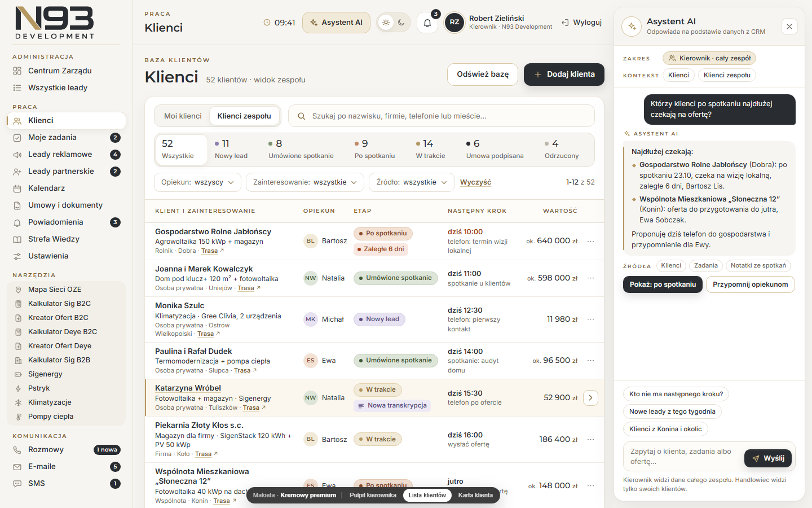The height and width of the screenshot is (508, 812).
Task: Open Kalendarz in sidebar
Action: (66, 189)
